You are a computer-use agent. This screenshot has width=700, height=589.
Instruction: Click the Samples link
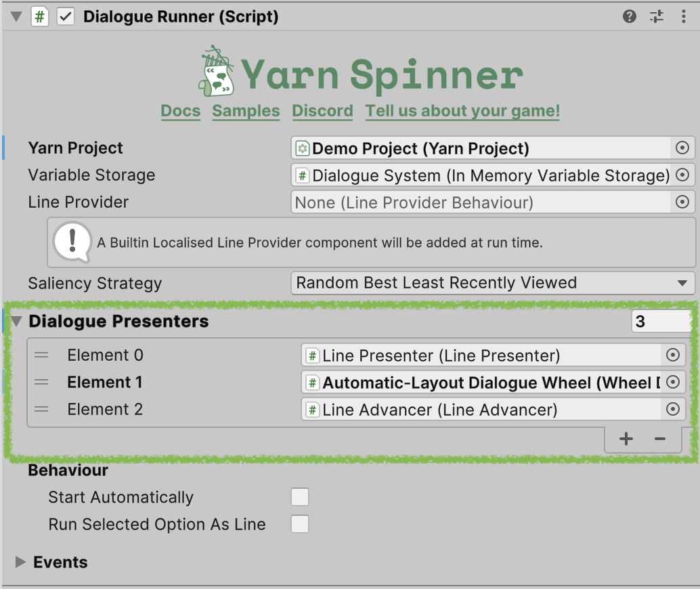coord(246,111)
